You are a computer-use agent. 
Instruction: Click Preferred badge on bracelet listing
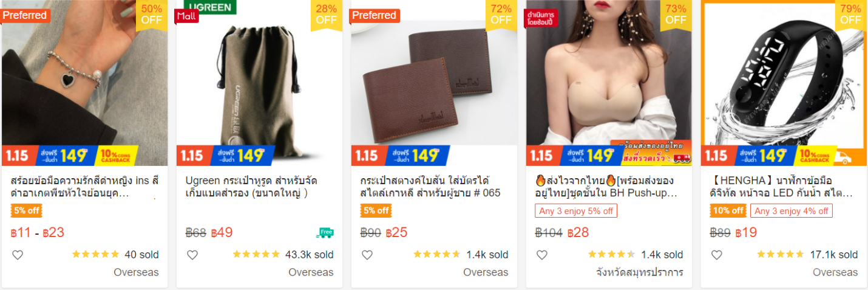pos(25,15)
